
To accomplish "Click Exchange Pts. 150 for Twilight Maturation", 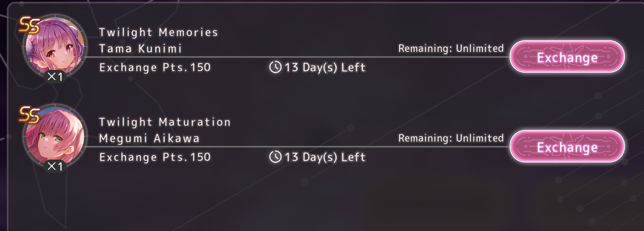I will tap(155, 157).
